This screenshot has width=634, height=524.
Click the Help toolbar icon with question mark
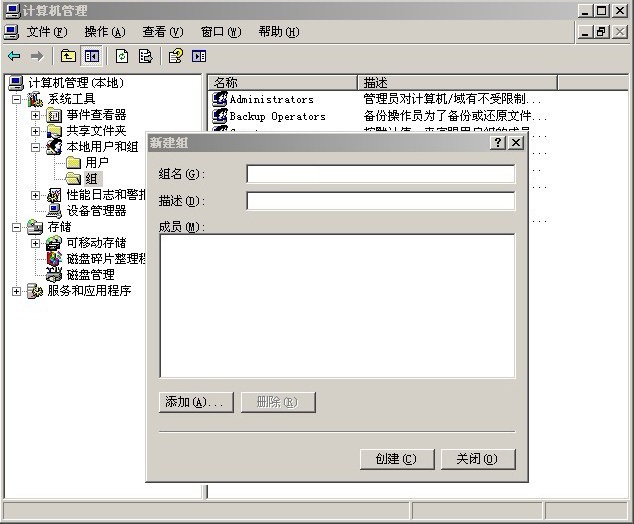tap(176, 56)
